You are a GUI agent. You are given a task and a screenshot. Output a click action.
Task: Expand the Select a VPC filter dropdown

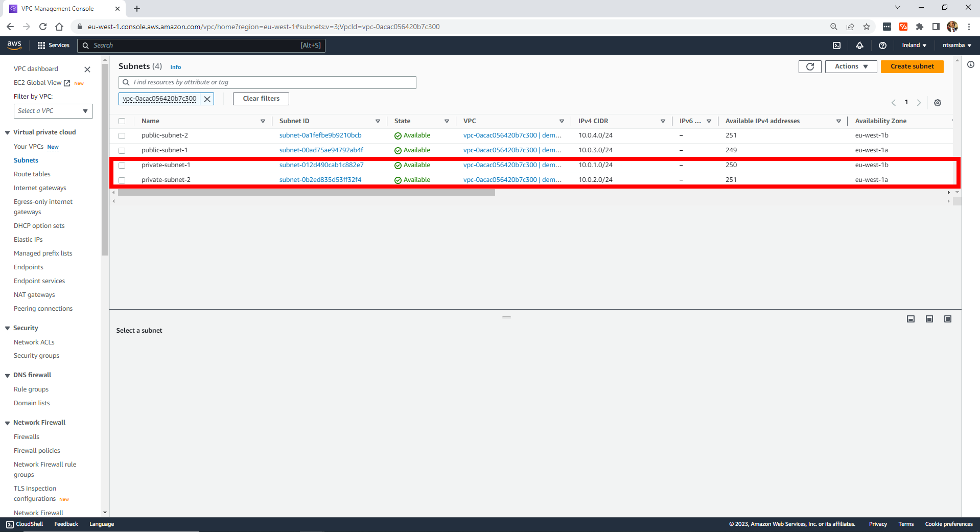point(53,111)
